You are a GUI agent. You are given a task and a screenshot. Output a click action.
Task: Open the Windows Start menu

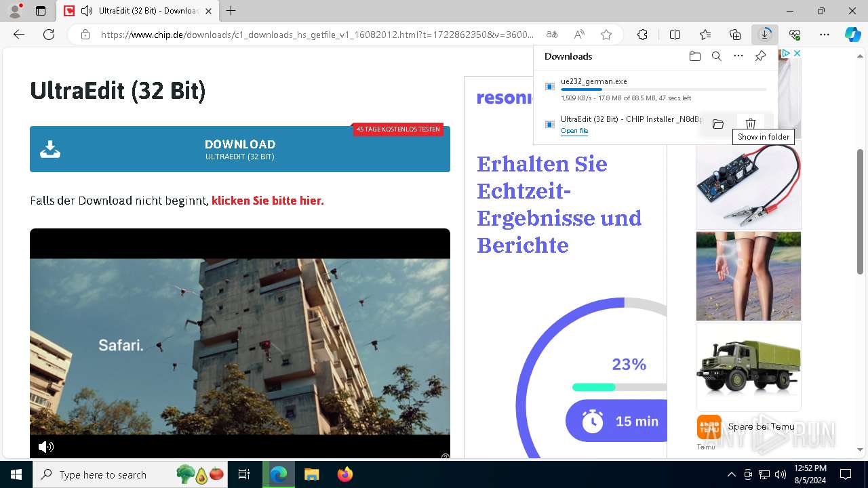[16, 474]
